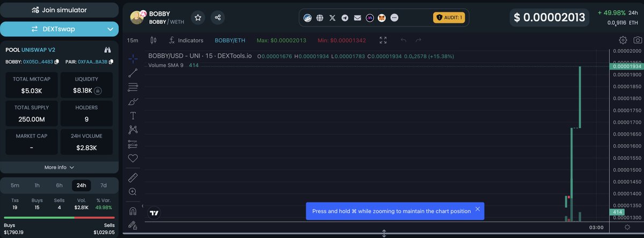Open the token's X (Twitter) profile
Image resolution: width=644 pixels, height=238 pixels.
pos(333,18)
